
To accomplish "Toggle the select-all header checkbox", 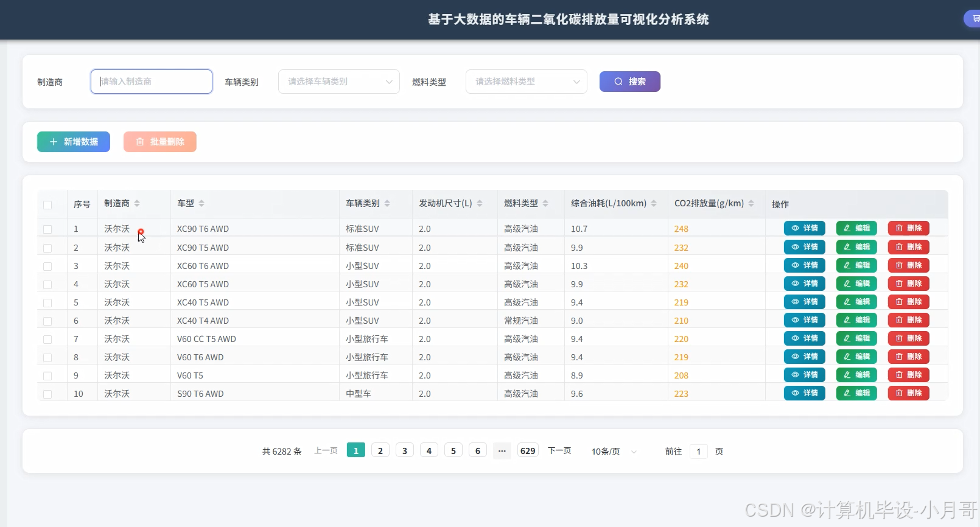I will click(47, 205).
